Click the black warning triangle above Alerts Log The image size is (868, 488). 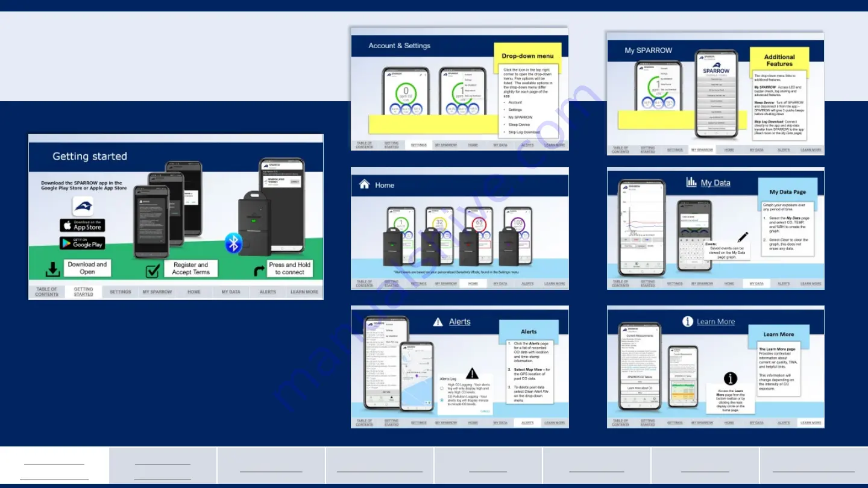[x=472, y=373]
